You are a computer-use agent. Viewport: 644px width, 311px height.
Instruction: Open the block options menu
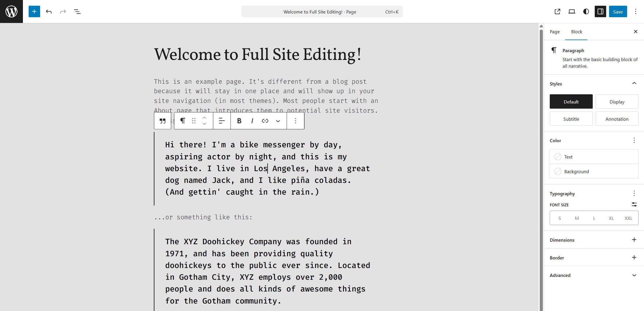click(x=295, y=121)
